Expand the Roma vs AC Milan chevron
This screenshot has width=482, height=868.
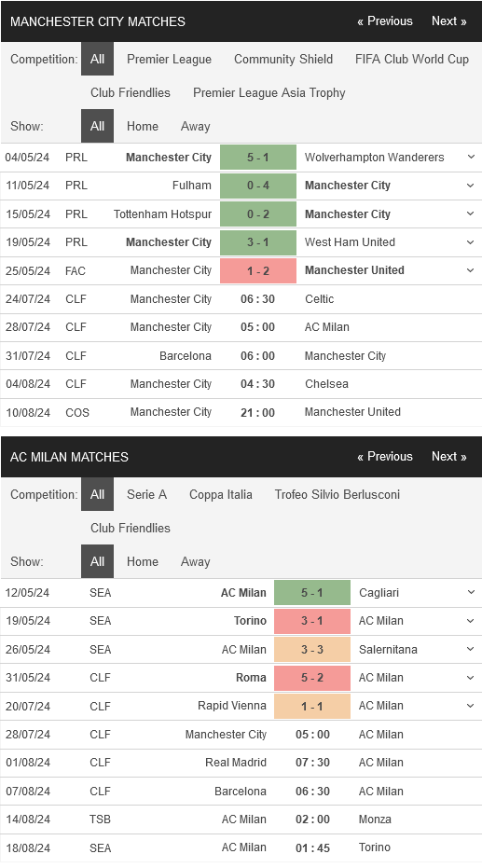tap(471, 678)
